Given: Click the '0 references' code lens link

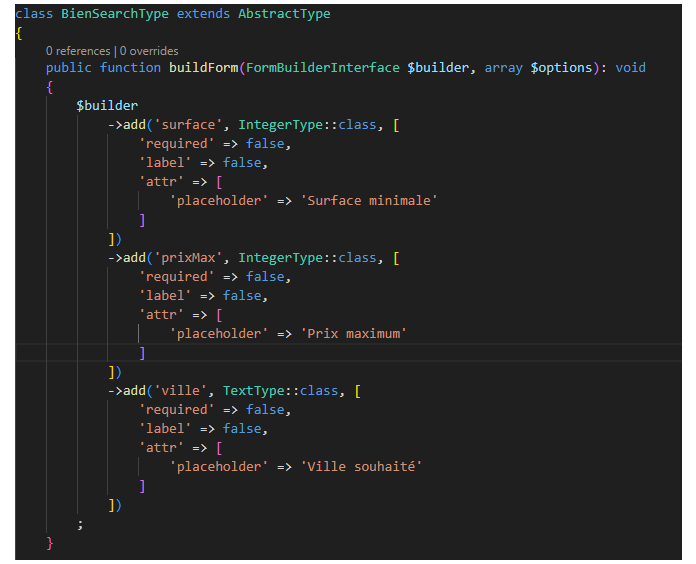Looking at the screenshot, I should [78, 51].
